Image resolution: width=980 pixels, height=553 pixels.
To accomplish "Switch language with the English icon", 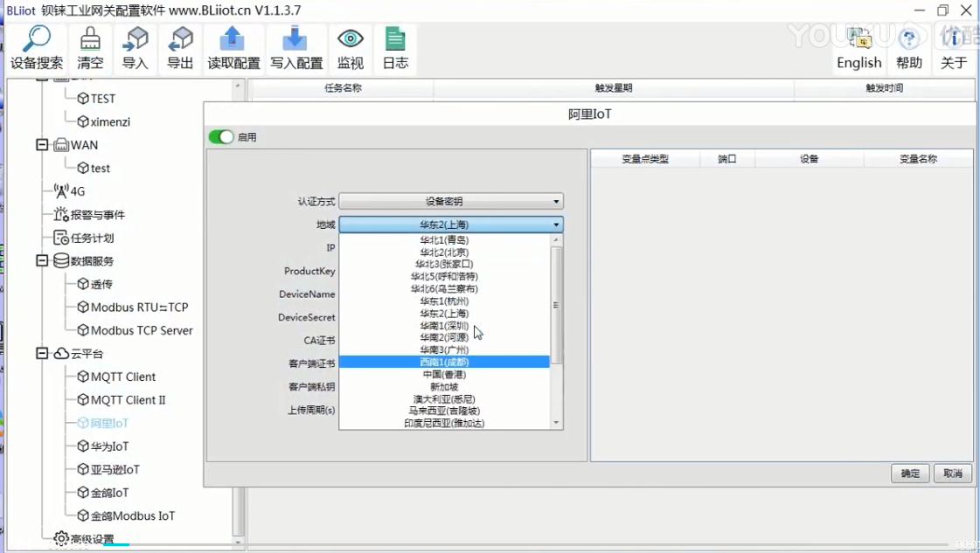I will pos(858,40).
